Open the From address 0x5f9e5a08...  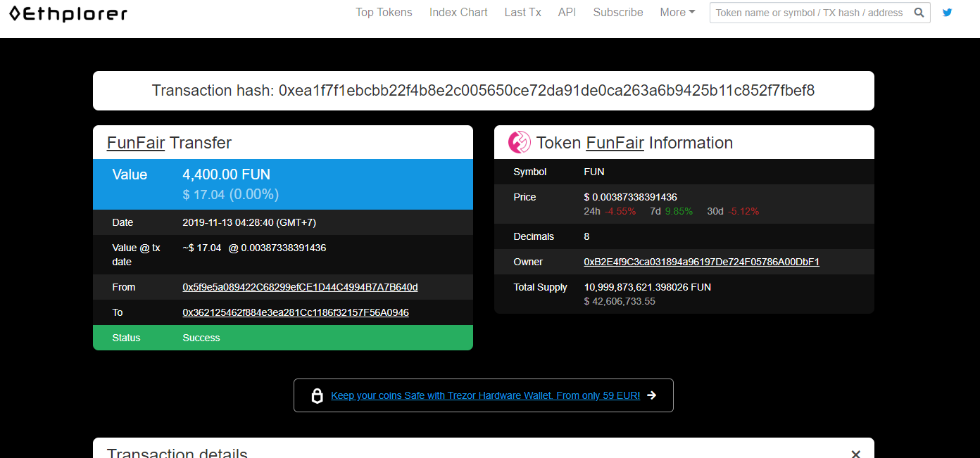pos(300,287)
